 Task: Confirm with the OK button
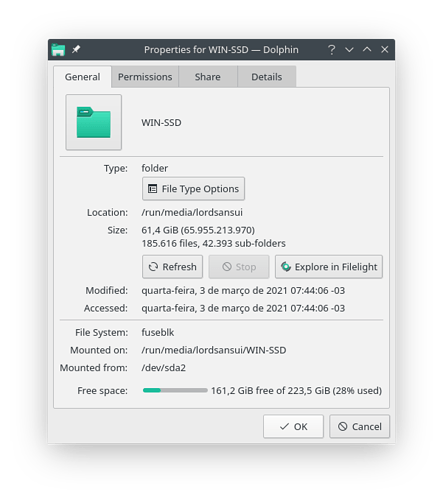(293, 426)
